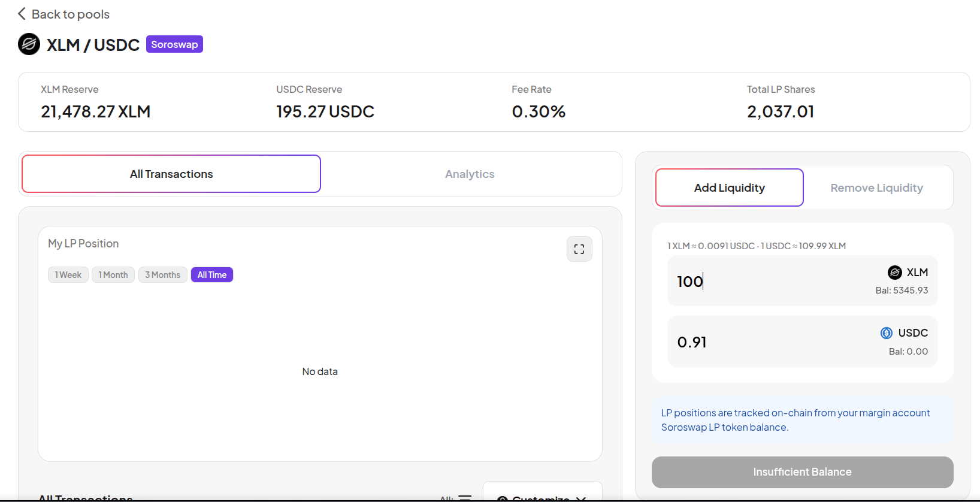
Task: Expand My LP Position chart to fullscreen
Action: (579, 249)
